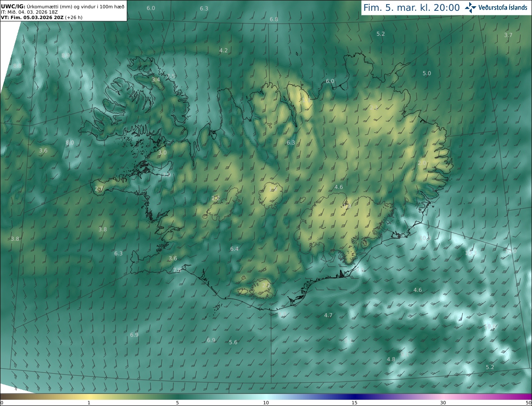Click the 'UWC/IG: Úrkomumætti (mm)' title line
Screen dimensions: 532x406
[x=63, y=6]
